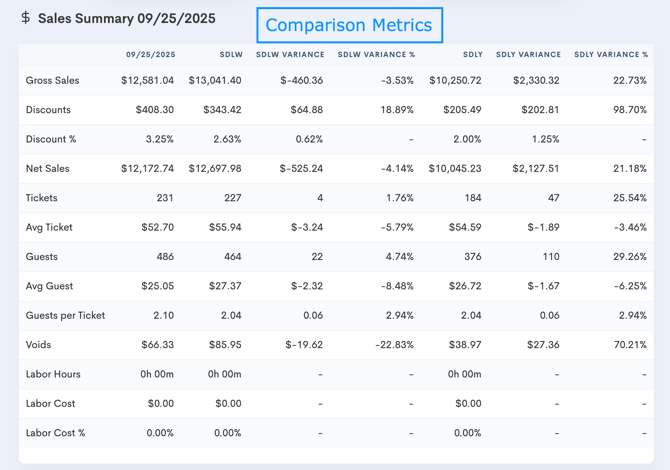
Task: Select the -22.83% voids variance cell
Action: (x=391, y=345)
